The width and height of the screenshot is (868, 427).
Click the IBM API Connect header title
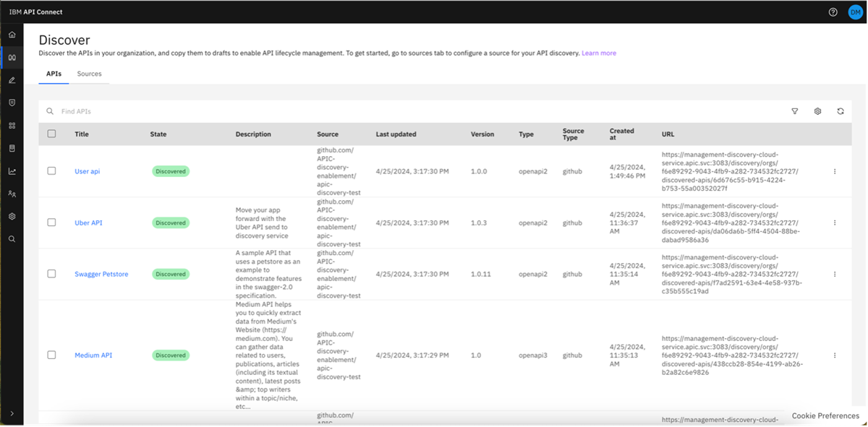click(35, 12)
